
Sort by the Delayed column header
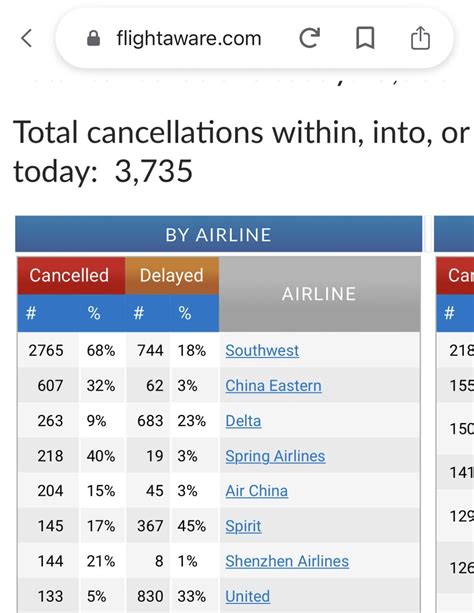point(172,276)
